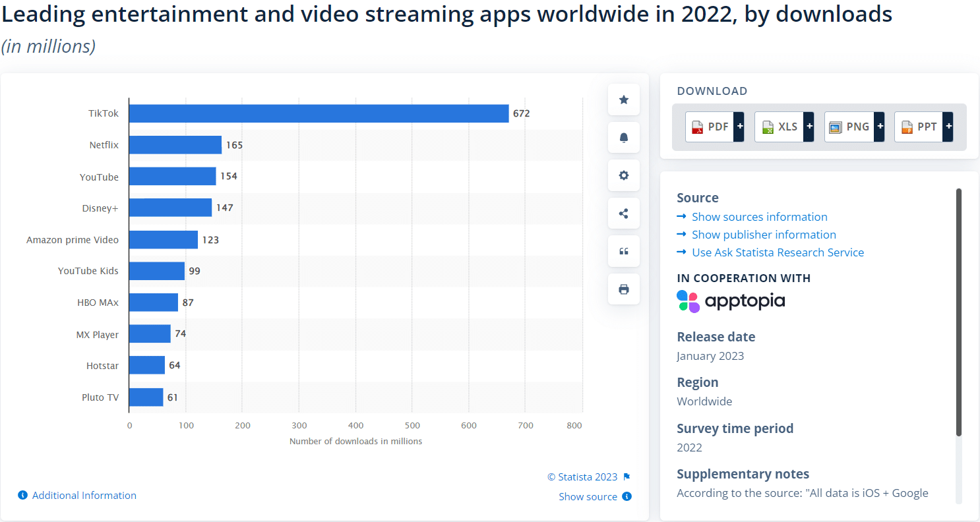Click the quotation citation icon
Image resolution: width=980 pixels, height=522 pixels.
point(624,251)
